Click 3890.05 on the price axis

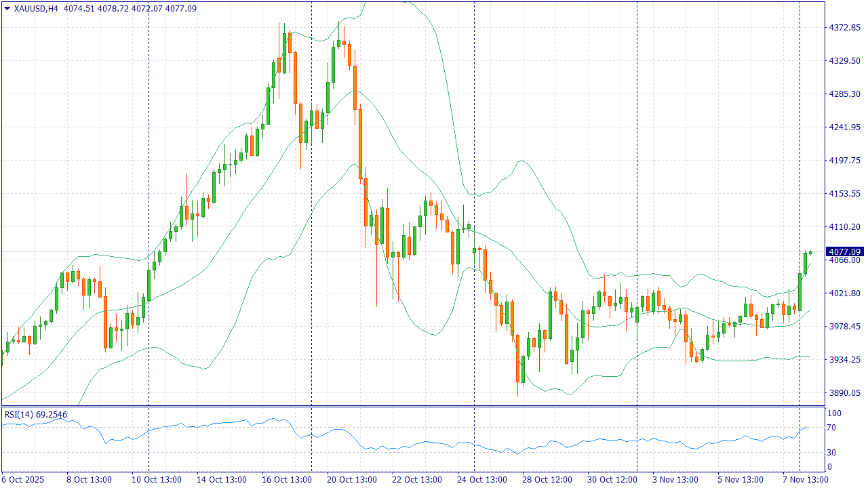pyautogui.click(x=844, y=393)
